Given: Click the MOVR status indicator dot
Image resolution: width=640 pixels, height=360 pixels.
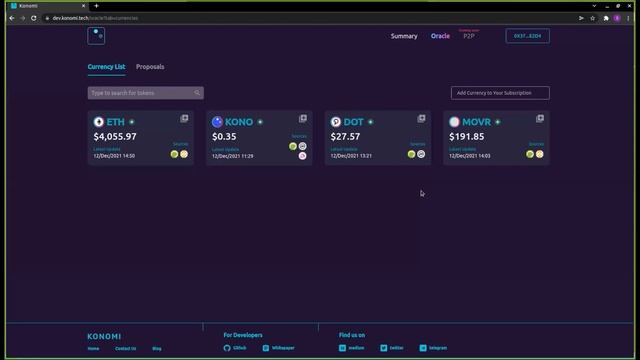Looking at the screenshot, I should (498, 122).
